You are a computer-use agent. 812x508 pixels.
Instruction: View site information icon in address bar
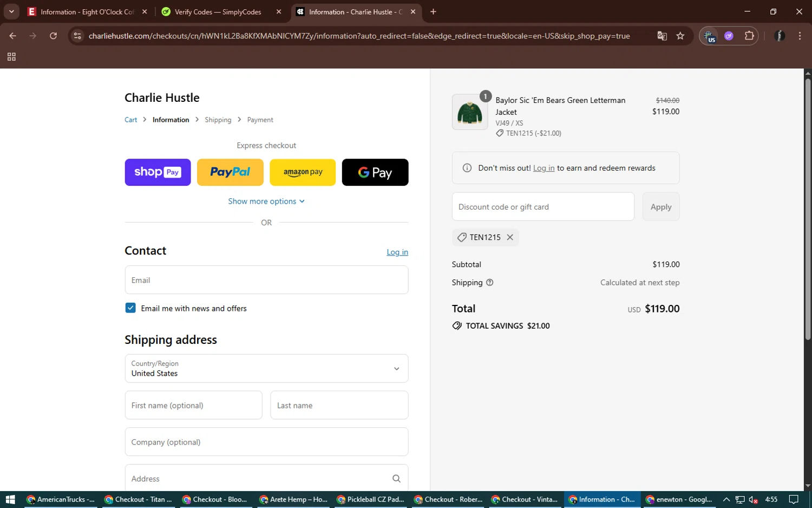coord(77,36)
